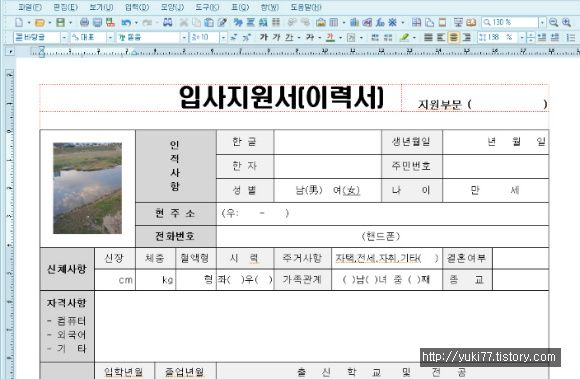Open the 도구(K) menu

[207, 7]
